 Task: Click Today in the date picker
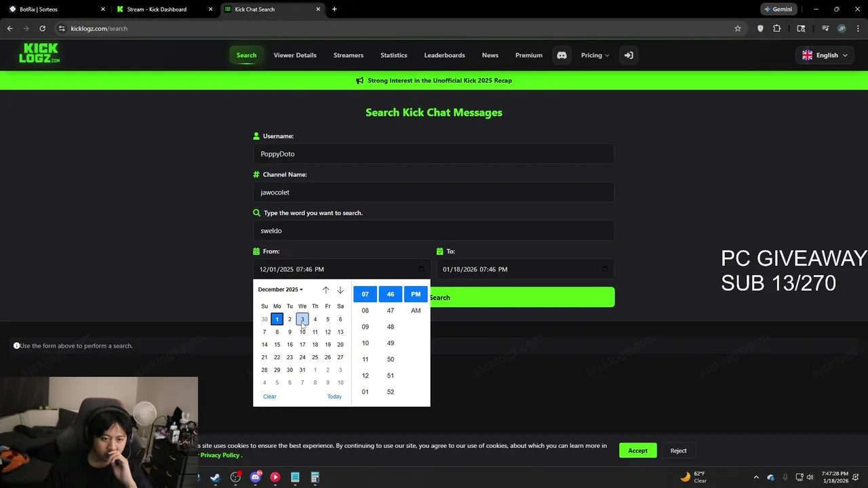click(334, 396)
